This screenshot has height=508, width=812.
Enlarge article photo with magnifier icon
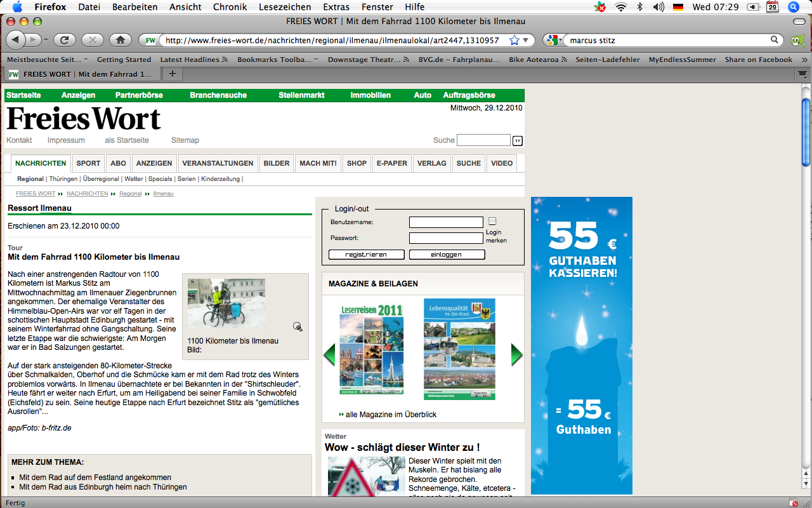[298, 326]
